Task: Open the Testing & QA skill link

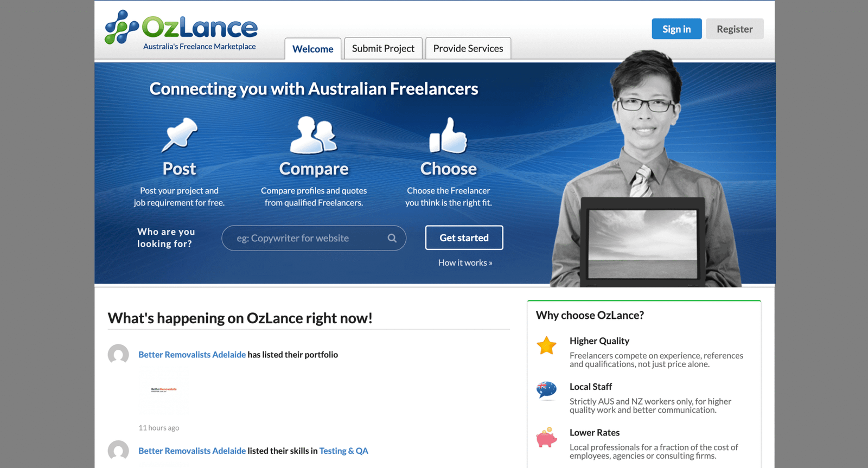Action: pyautogui.click(x=343, y=451)
